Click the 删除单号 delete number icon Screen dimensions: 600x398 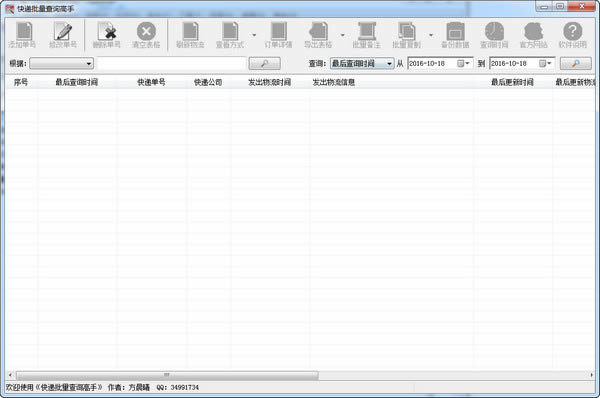[x=107, y=35]
